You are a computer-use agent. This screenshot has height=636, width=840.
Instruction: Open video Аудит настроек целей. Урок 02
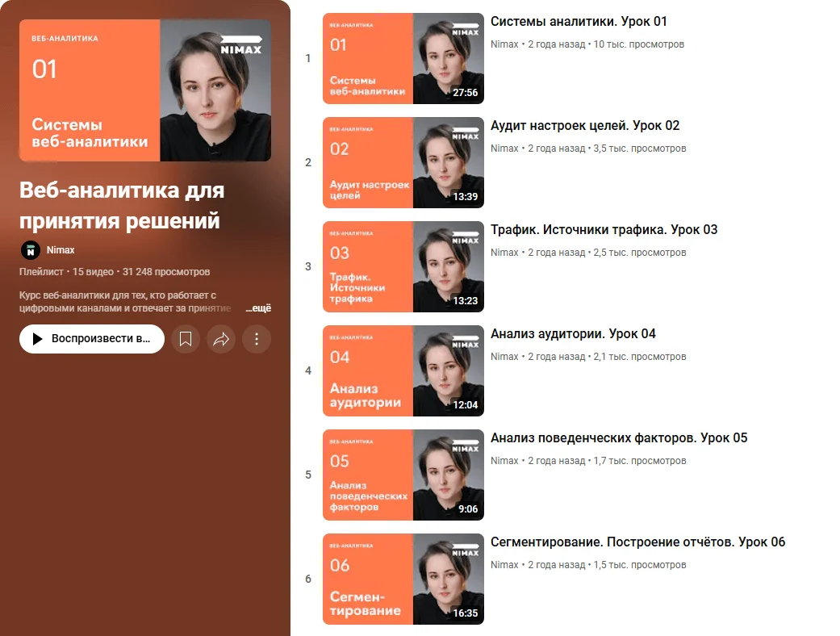[585, 125]
